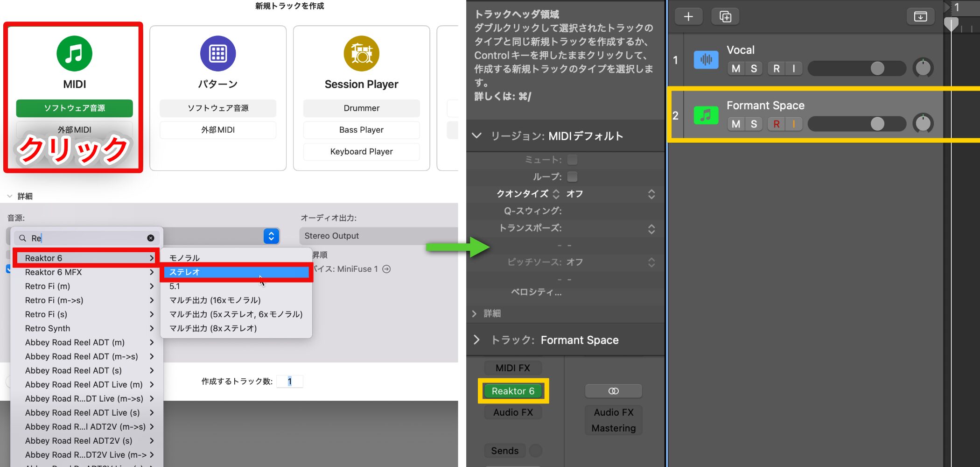Click the MiniFuse 1 arrow icon
Viewport: 980px width, 467px height.
[x=386, y=269]
